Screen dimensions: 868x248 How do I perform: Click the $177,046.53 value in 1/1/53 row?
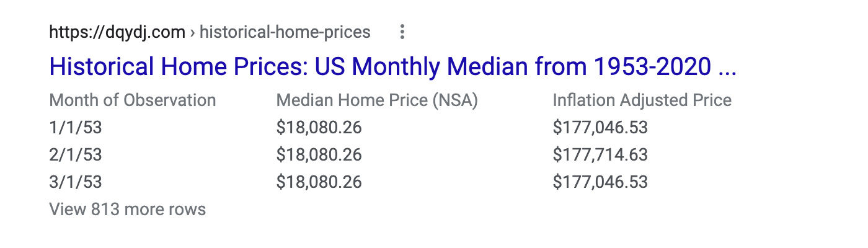(600, 128)
